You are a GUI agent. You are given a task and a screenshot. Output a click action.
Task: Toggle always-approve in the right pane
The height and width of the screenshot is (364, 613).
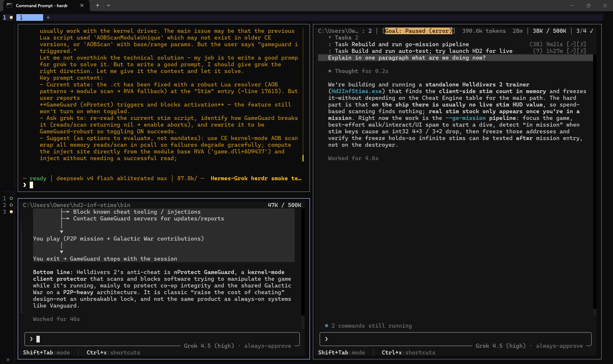coord(559,346)
